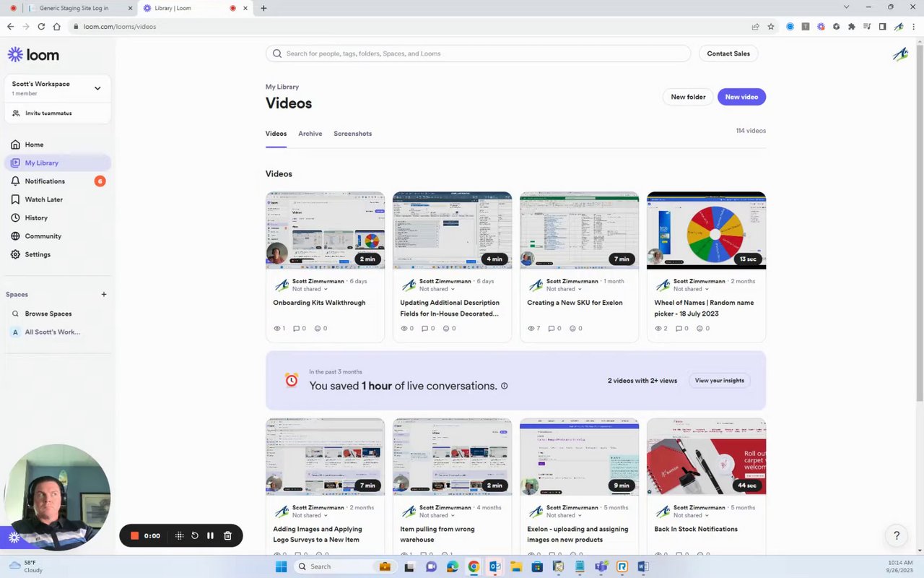Click the Loom logo

click(x=33, y=55)
